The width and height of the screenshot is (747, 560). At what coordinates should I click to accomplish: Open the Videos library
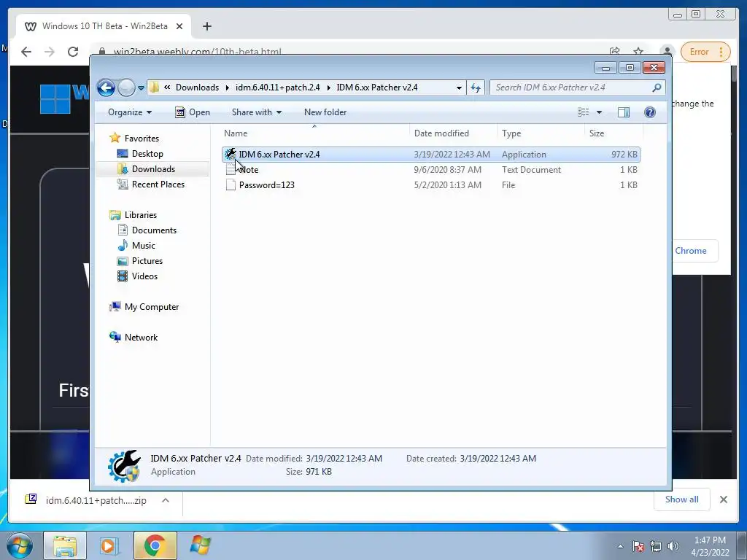click(144, 276)
